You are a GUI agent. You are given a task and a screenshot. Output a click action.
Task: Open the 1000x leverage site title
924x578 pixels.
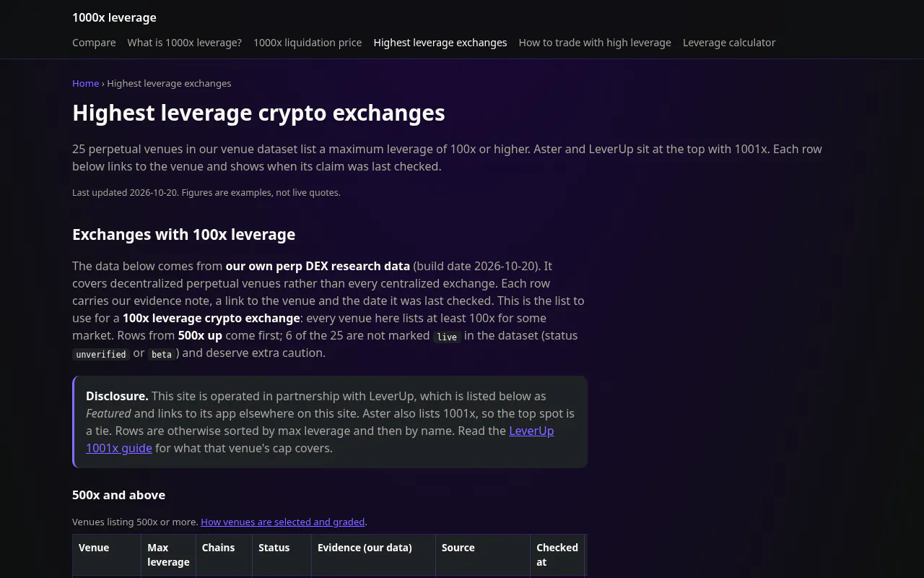pyautogui.click(x=114, y=17)
